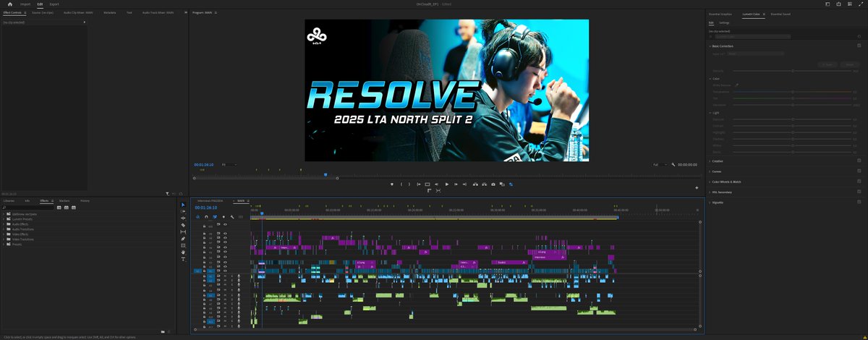The image size is (868, 340).
Task: Select the Razor tool
Action: click(183, 225)
